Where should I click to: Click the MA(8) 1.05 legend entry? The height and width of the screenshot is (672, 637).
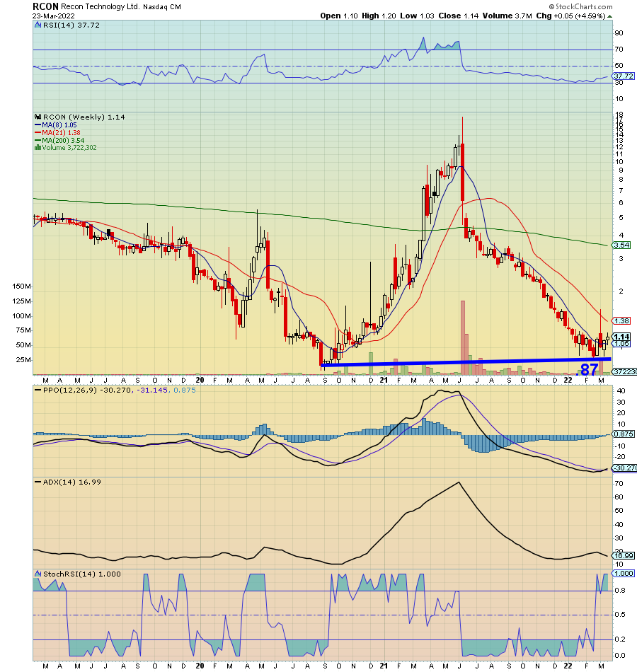pos(55,125)
